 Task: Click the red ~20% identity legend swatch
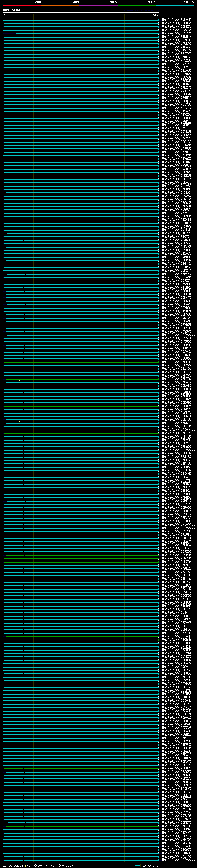[x=22, y=6]
